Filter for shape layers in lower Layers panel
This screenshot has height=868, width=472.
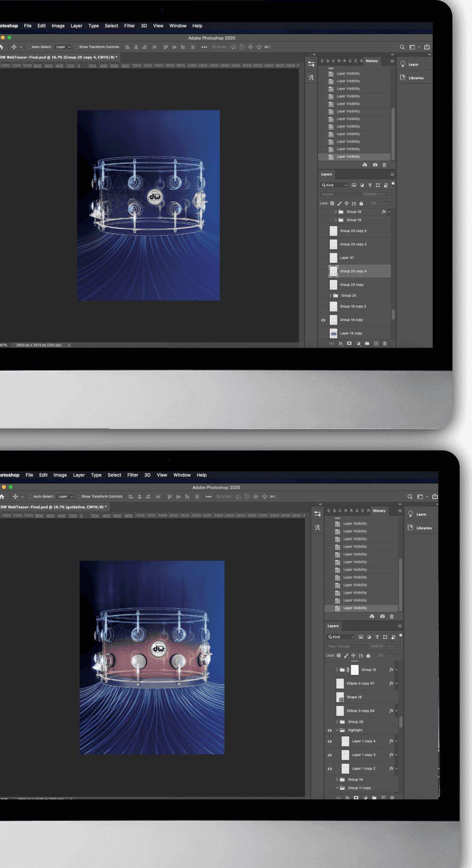click(x=385, y=637)
